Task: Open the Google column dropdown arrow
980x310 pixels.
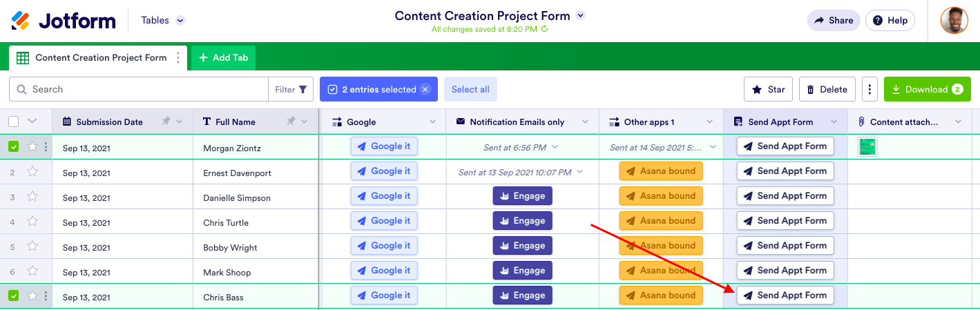Action: (x=433, y=122)
